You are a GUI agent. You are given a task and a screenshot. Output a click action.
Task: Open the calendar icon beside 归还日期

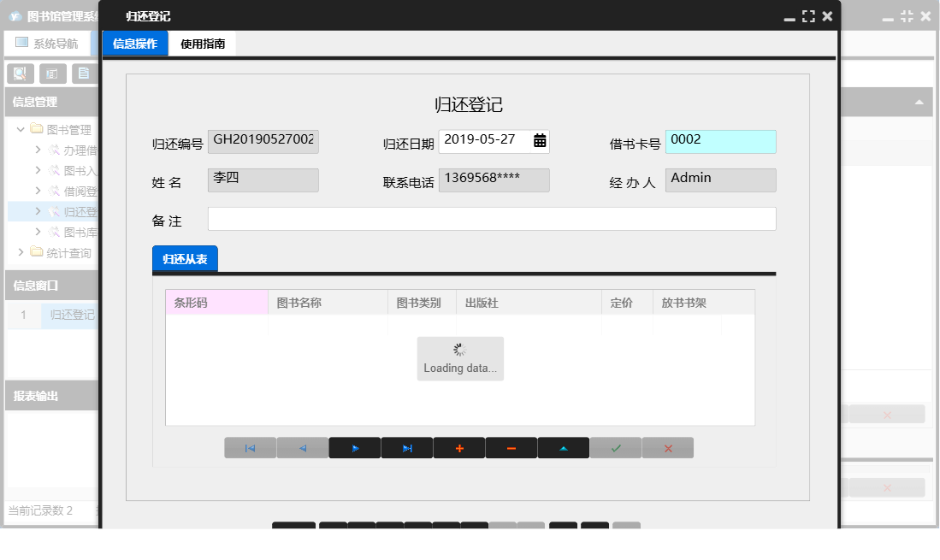click(x=540, y=141)
